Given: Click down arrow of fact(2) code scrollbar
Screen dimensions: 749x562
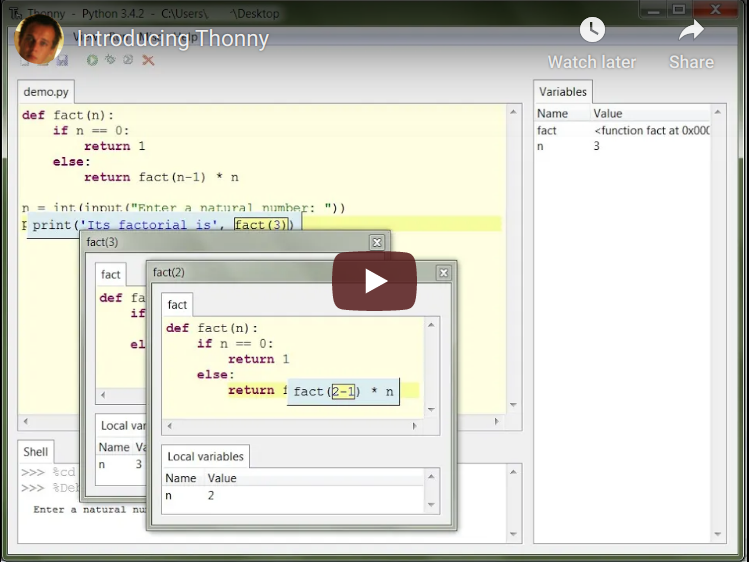Looking at the screenshot, I should pos(431,409).
